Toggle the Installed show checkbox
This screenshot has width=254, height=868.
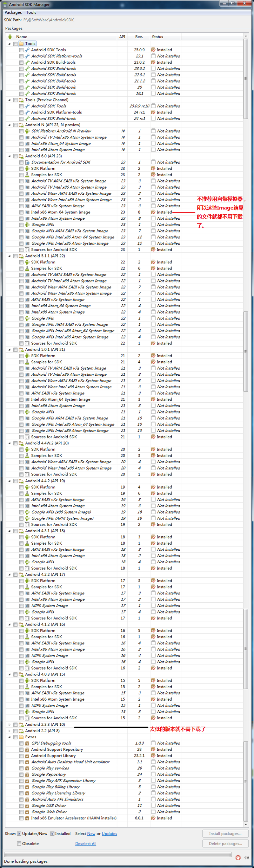tap(52, 834)
